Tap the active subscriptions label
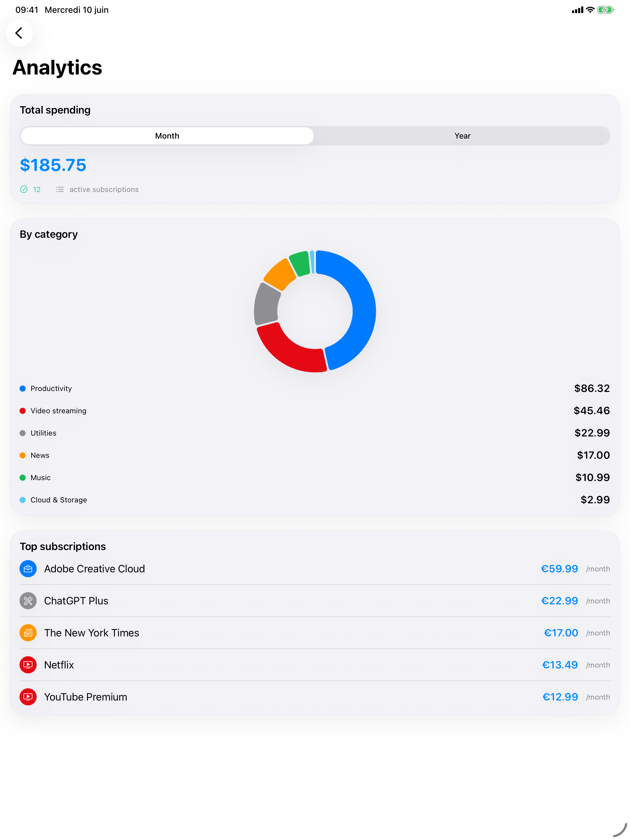 104,190
